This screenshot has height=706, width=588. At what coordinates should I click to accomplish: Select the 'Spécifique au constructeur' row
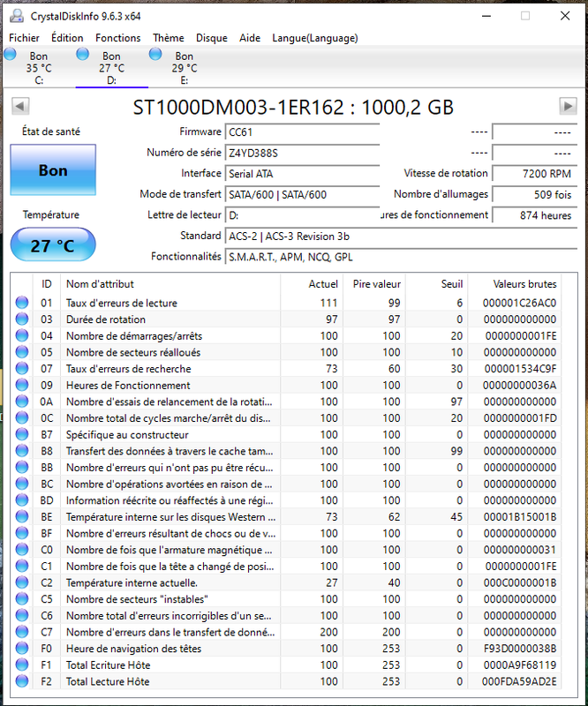click(287, 434)
